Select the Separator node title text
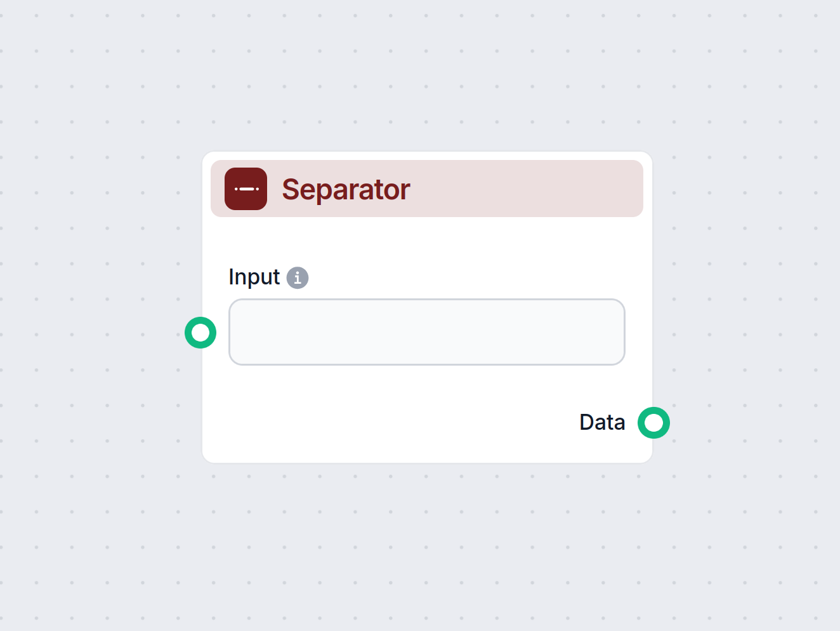The height and width of the screenshot is (631, 840). (346, 189)
